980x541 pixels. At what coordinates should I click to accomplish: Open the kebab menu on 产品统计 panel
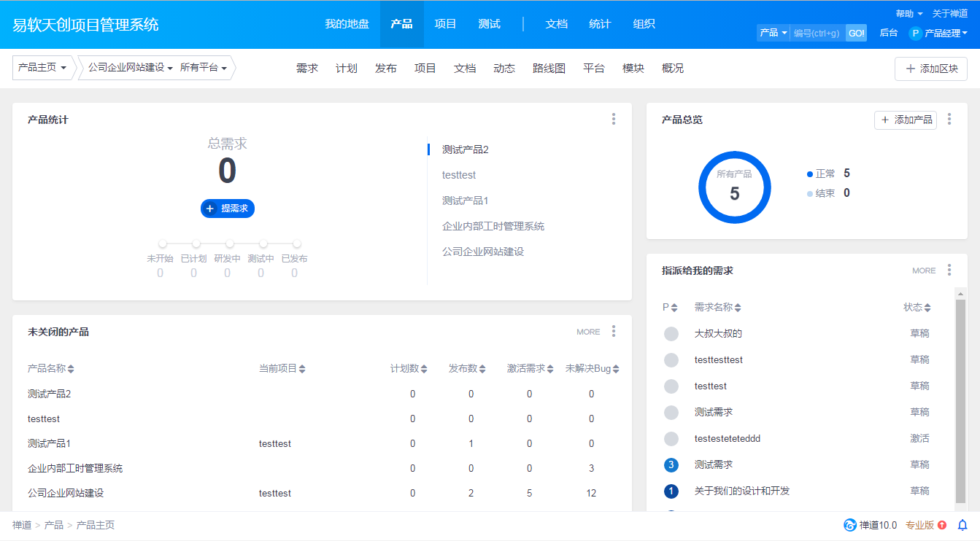click(x=614, y=119)
